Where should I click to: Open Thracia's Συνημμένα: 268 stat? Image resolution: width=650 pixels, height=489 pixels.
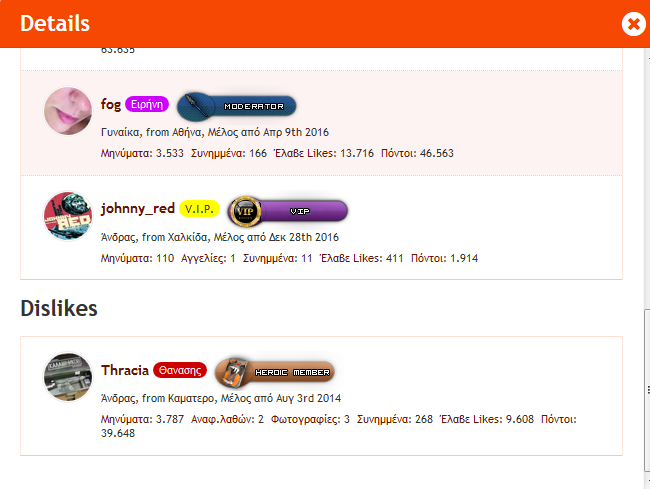[x=395, y=419]
